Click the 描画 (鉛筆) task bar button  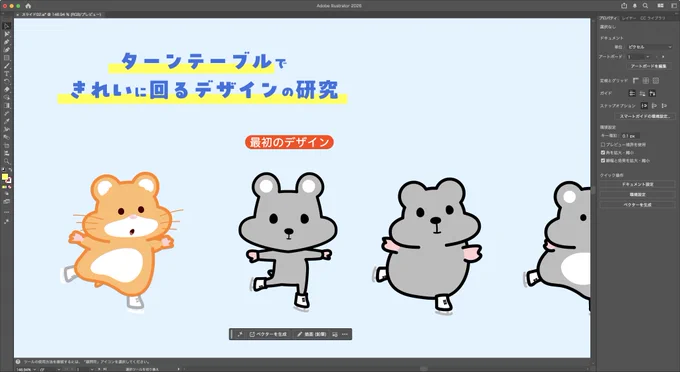coord(311,334)
